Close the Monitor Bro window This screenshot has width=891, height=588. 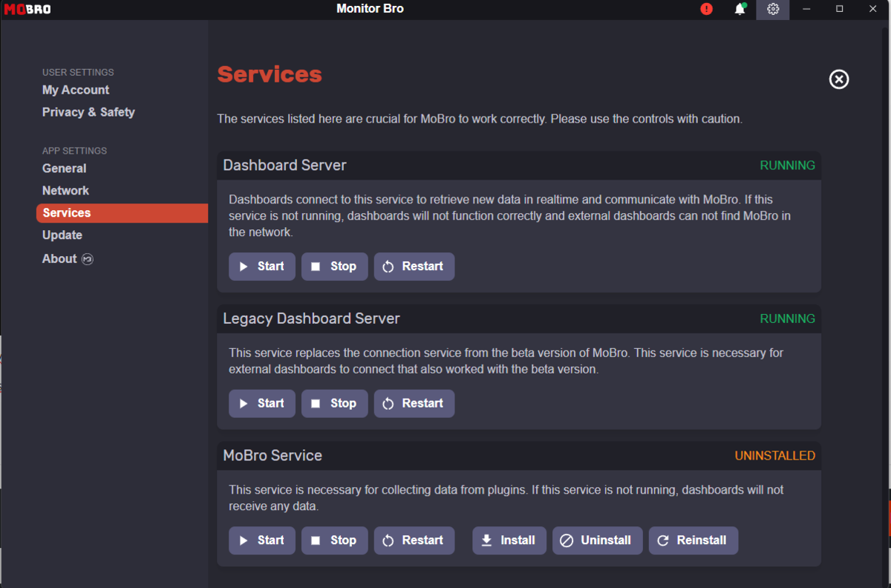873,9
